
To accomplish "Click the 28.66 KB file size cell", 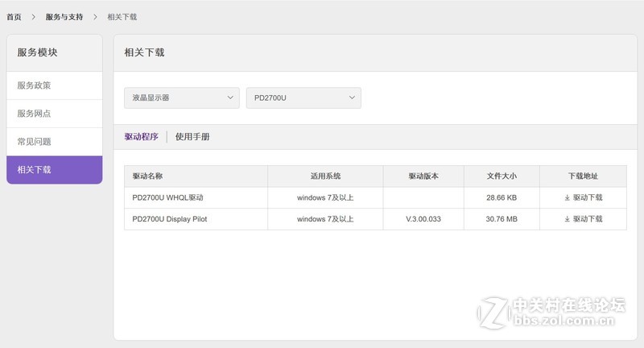I will pos(502,197).
